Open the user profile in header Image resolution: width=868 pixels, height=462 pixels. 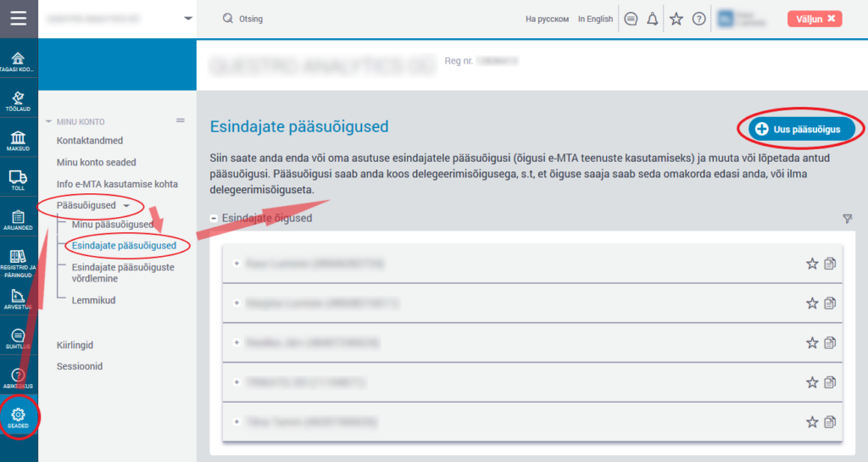[x=743, y=19]
